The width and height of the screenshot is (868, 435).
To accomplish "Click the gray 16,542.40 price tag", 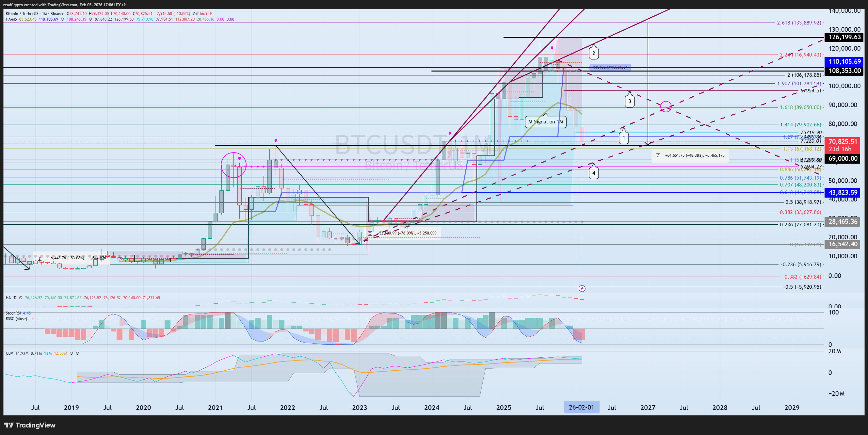I will tap(842, 244).
